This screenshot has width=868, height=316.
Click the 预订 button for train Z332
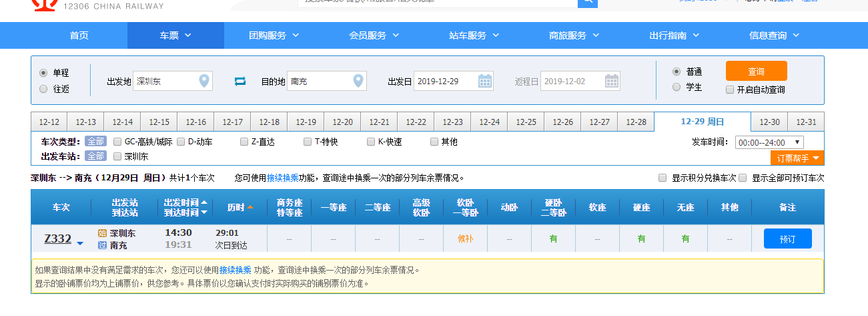[x=787, y=239]
